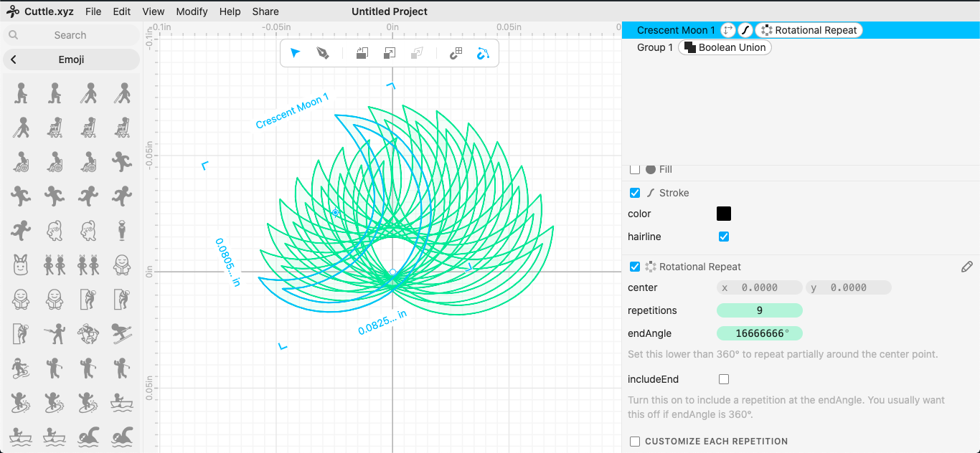Pick the horse racing emoji
The image size is (980, 453).
(x=88, y=333)
